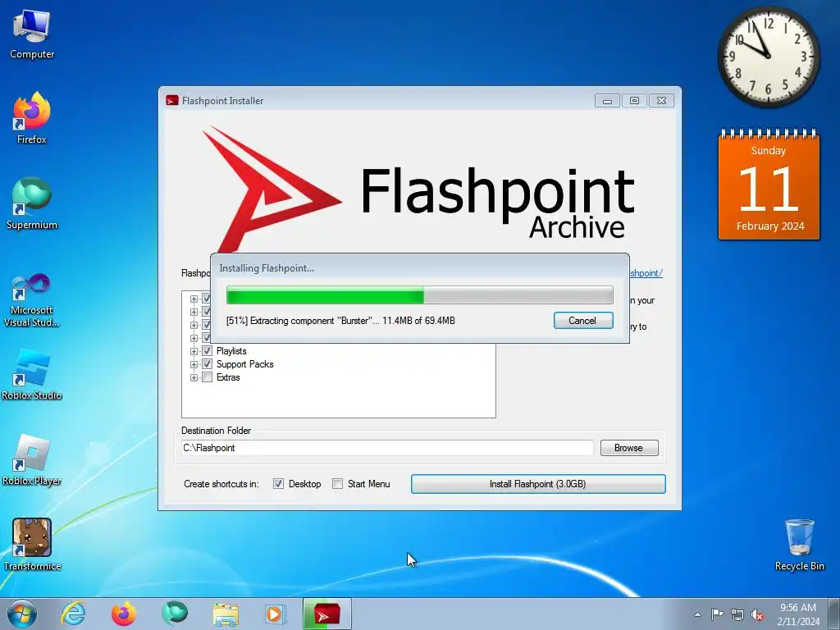Select the Roblox Player desktop shortcut
The height and width of the screenshot is (630, 840).
32,459
